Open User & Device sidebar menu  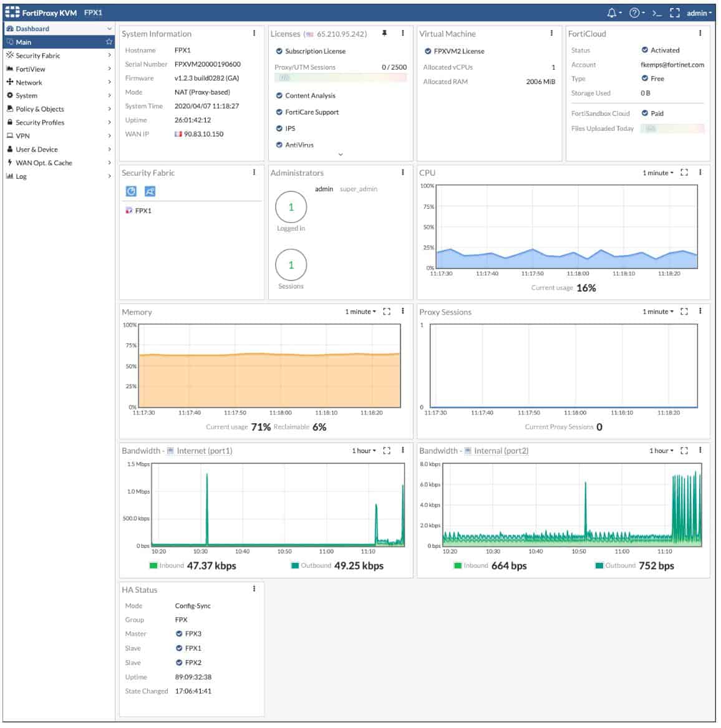point(58,150)
